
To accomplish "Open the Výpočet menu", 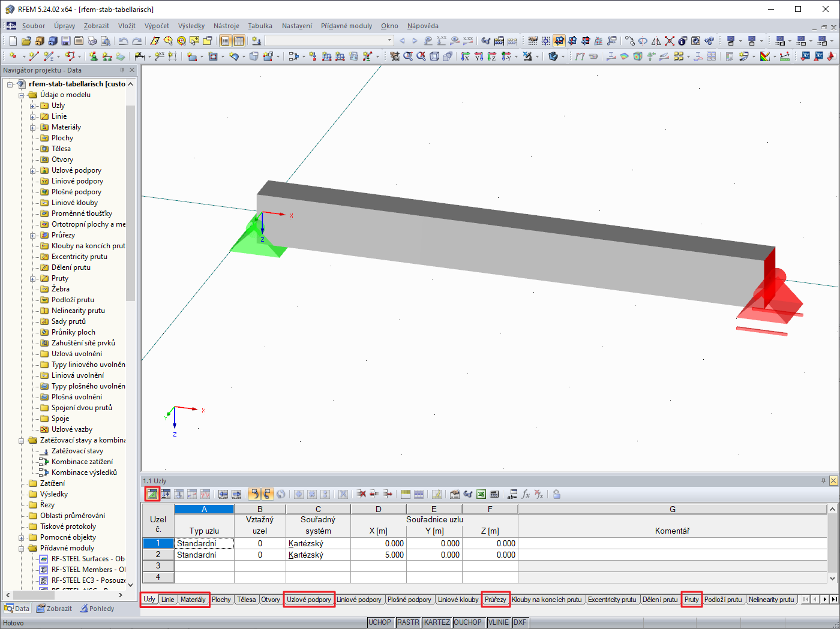I will pyautogui.click(x=157, y=26).
